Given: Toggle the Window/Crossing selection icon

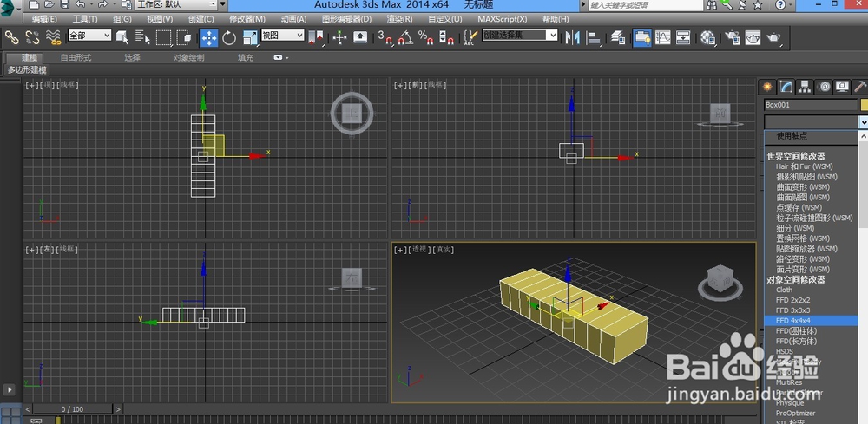Looking at the screenshot, I should pos(184,37).
